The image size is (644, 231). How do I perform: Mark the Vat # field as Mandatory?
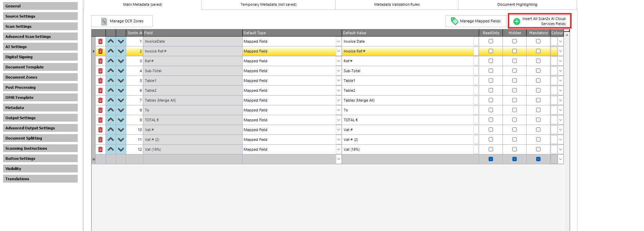(538, 130)
